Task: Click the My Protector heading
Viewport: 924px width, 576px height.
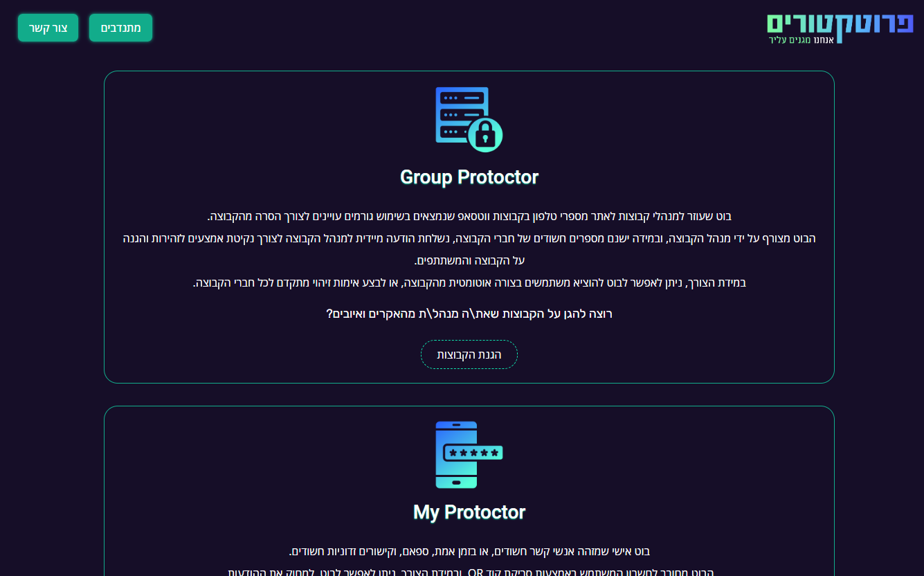Action: [469, 512]
